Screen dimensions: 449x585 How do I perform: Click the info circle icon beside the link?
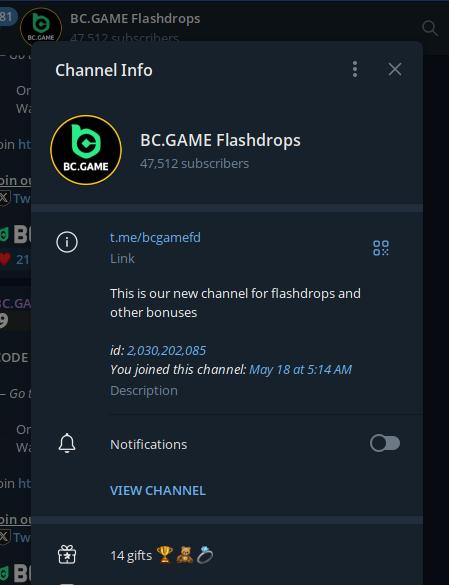point(67,242)
